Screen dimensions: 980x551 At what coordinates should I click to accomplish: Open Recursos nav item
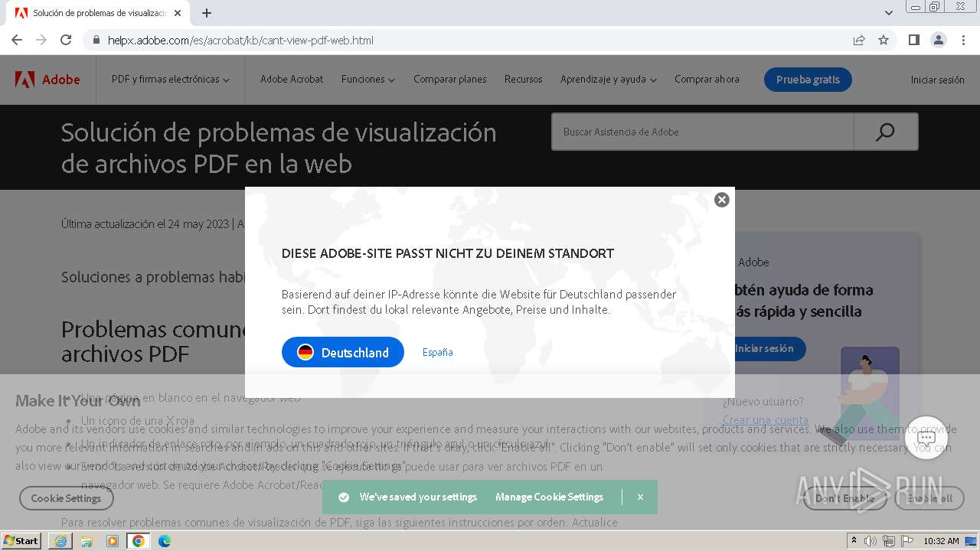(524, 80)
